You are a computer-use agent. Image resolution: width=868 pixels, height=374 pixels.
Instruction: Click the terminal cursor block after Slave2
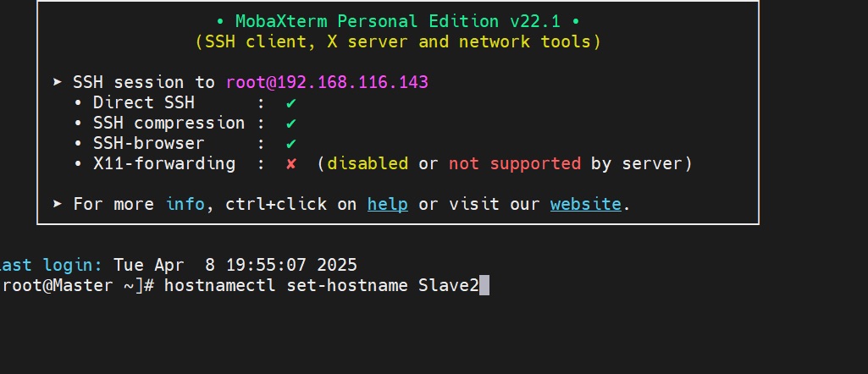pos(484,286)
